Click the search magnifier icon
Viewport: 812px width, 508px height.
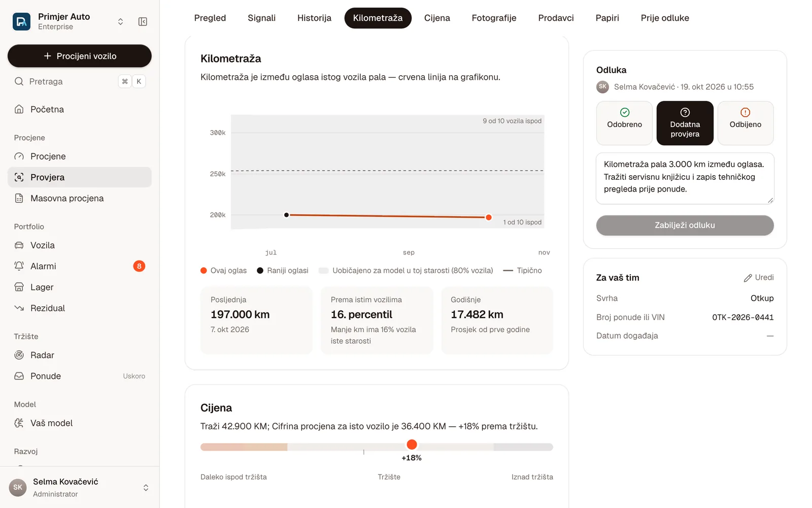19,81
